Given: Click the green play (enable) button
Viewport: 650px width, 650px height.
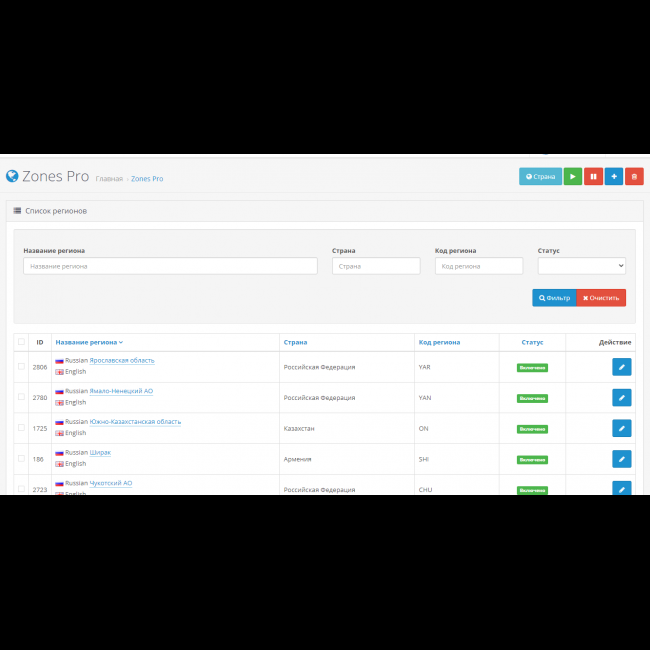Looking at the screenshot, I should pos(573,176).
